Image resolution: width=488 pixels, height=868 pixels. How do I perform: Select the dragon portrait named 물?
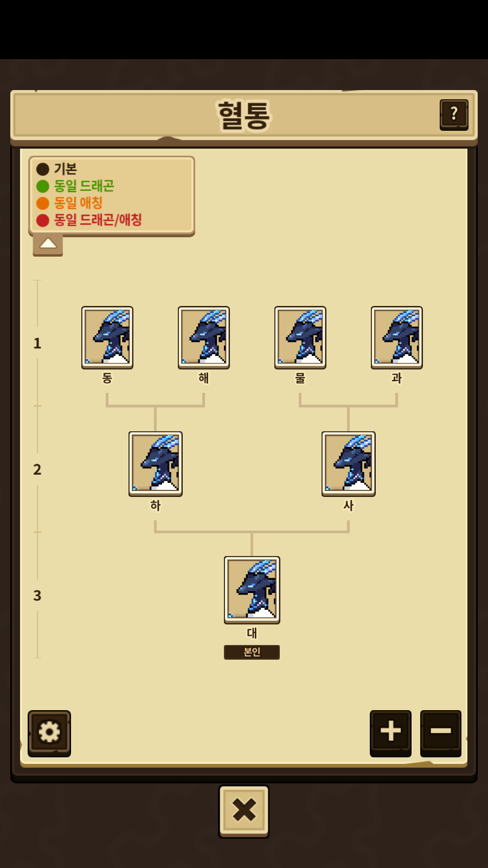click(300, 337)
